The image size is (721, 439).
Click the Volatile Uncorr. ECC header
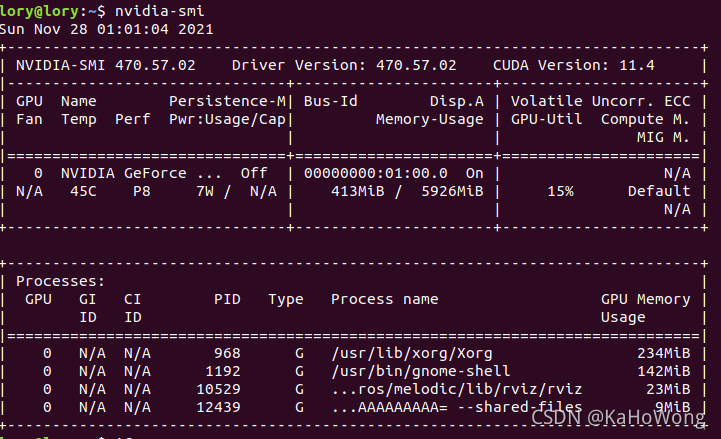point(601,101)
